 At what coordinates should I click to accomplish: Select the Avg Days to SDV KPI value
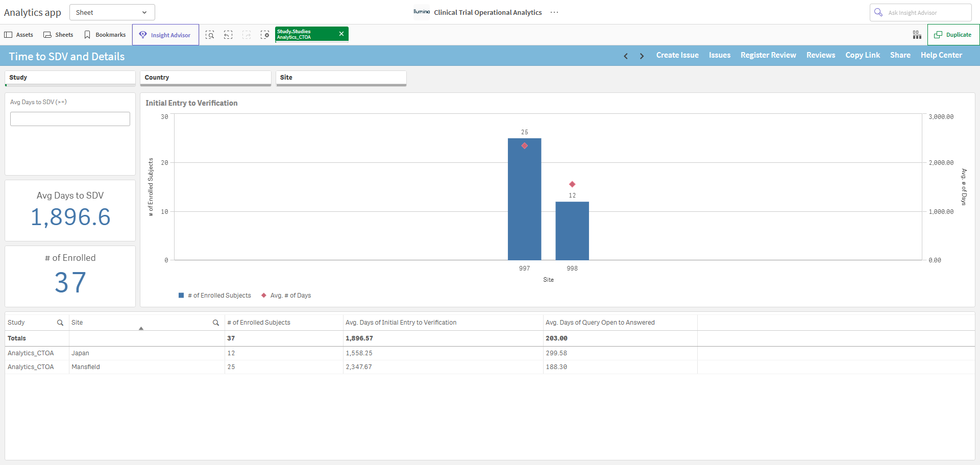click(x=70, y=217)
